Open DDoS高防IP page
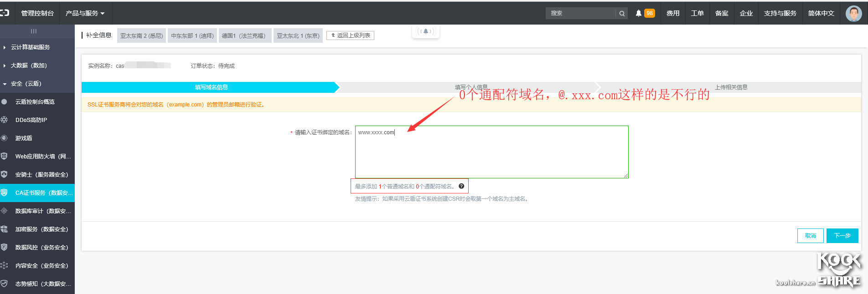The height and width of the screenshot is (294, 868). coord(31,120)
